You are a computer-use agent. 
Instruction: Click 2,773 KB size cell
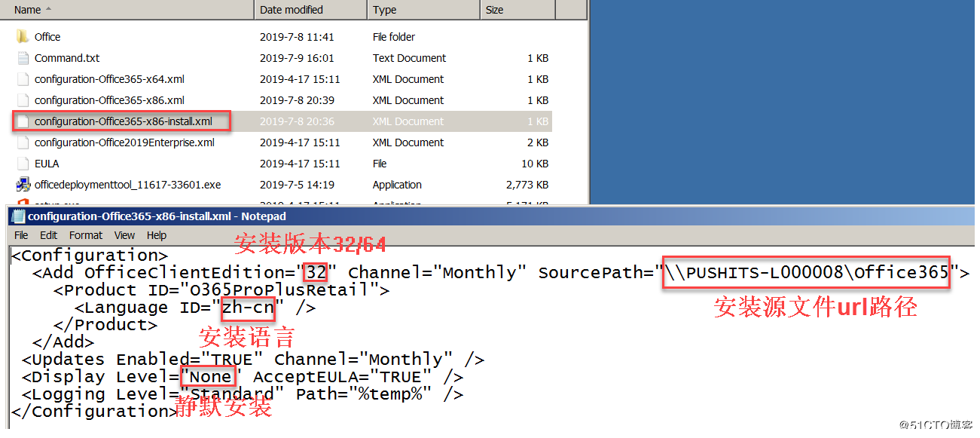527,185
